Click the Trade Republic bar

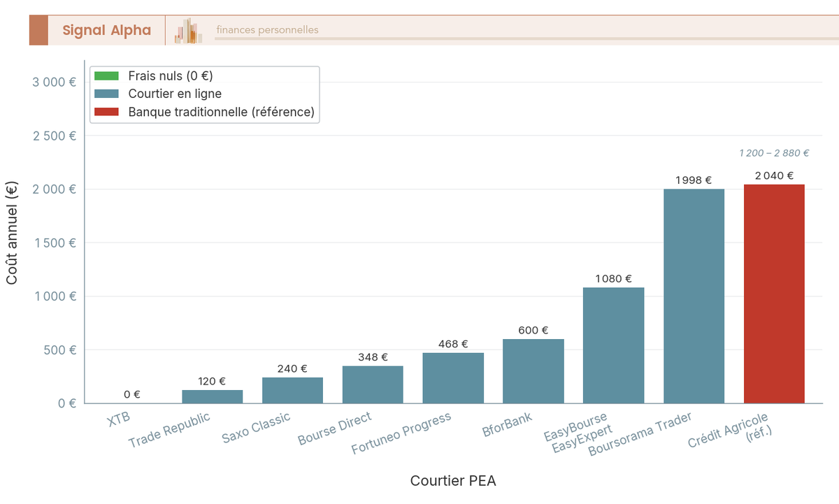pyautogui.click(x=211, y=396)
